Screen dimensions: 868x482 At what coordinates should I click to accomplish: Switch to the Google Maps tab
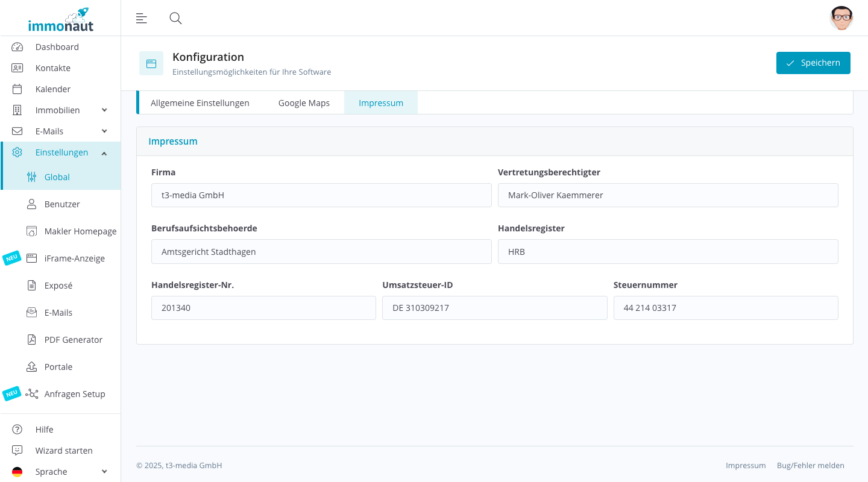pos(304,102)
